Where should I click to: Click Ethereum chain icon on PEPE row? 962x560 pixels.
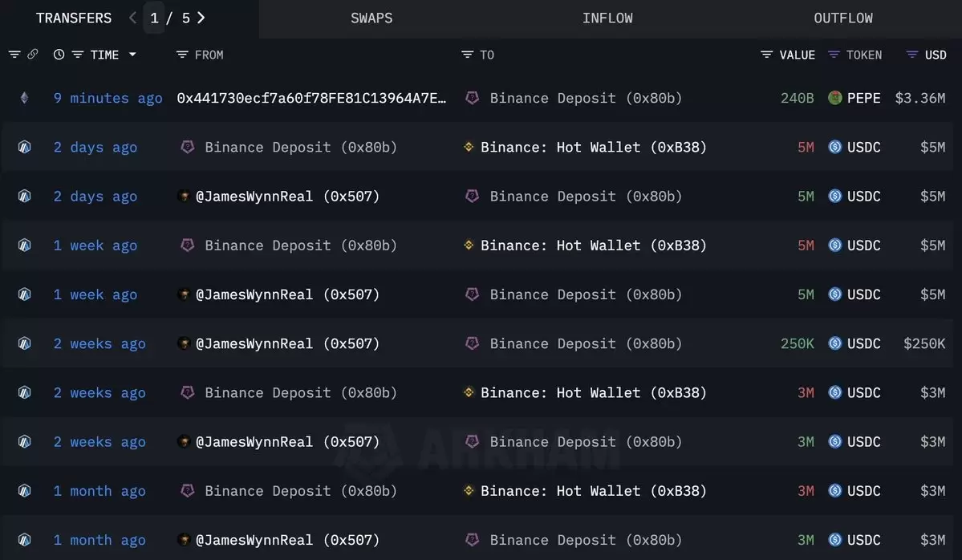pyautogui.click(x=25, y=98)
